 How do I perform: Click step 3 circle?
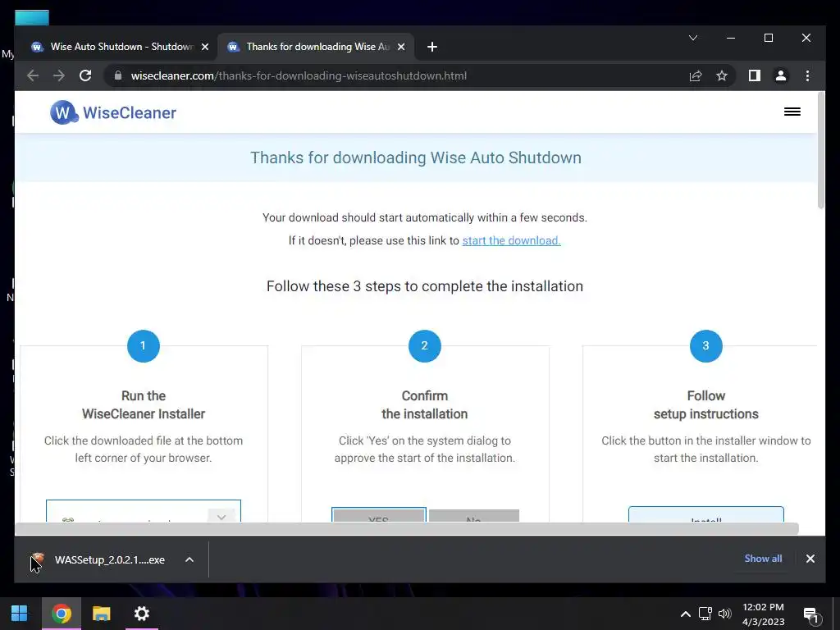[x=705, y=346]
